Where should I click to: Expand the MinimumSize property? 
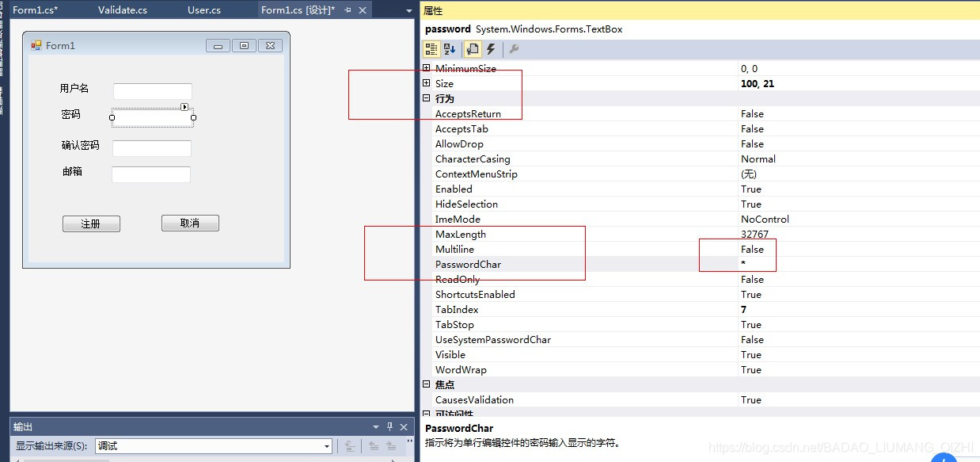click(427, 68)
